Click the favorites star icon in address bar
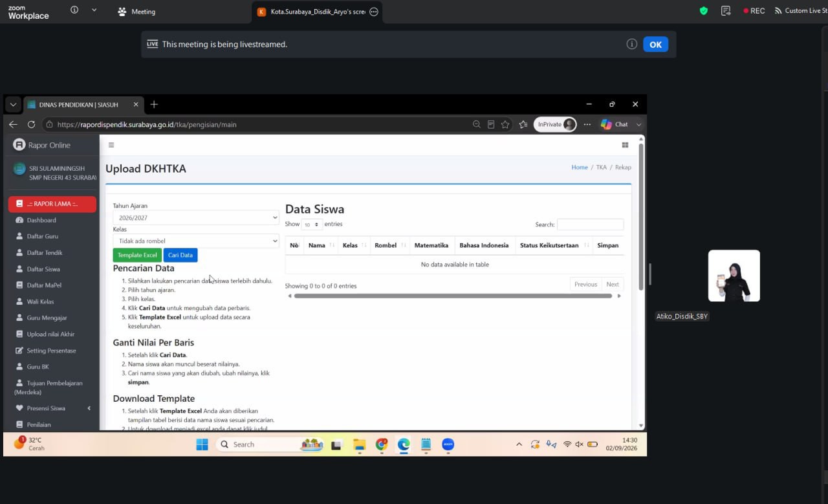 505,124
